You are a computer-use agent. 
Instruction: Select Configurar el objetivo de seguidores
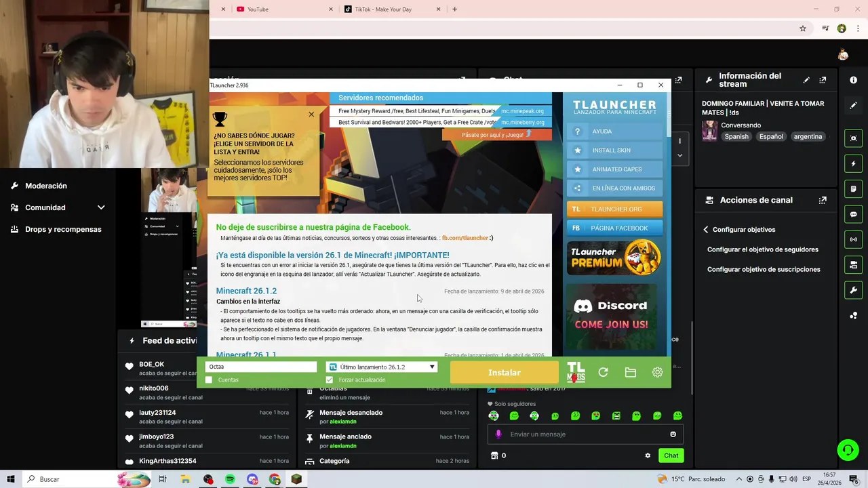(x=763, y=249)
